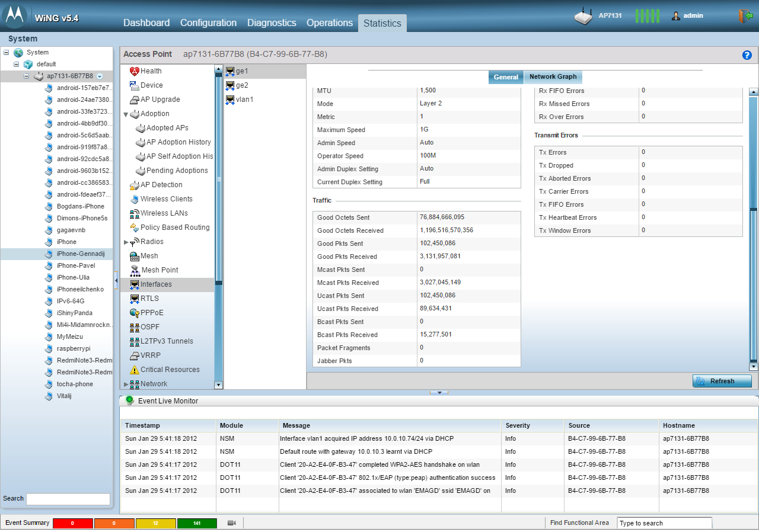
Task: Collapse the ap7131-6B77B8 tree node
Action: pos(27,76)
